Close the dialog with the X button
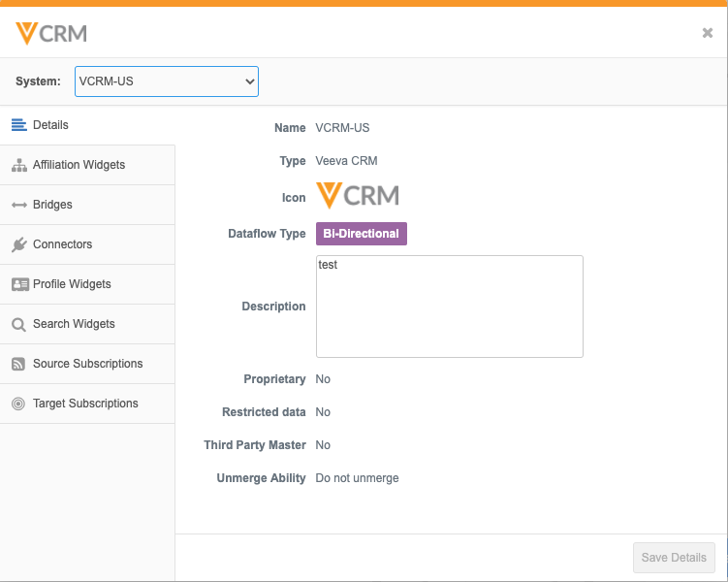 click(x=708, y=33)
